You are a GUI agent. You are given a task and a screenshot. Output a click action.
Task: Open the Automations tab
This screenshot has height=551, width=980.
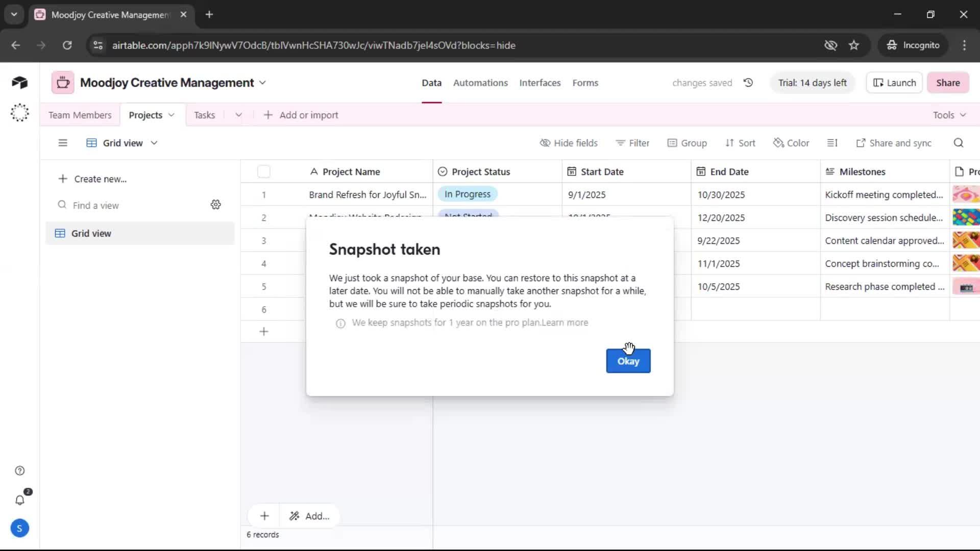pos(480,83)
